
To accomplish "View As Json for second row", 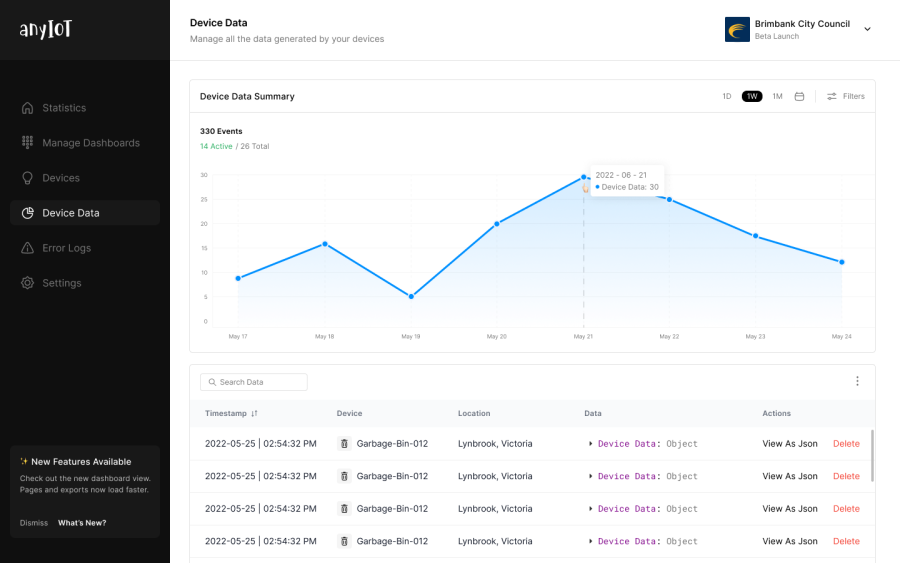I will [790, 476].
